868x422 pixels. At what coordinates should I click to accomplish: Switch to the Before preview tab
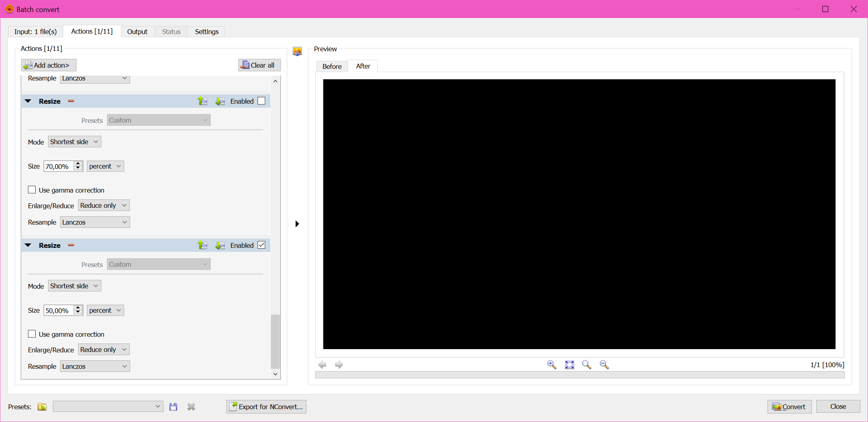[332, 66]
